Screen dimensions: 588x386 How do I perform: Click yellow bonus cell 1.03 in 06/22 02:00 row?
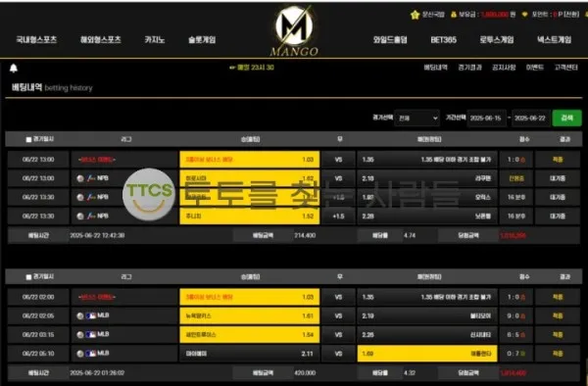point(249,297)
